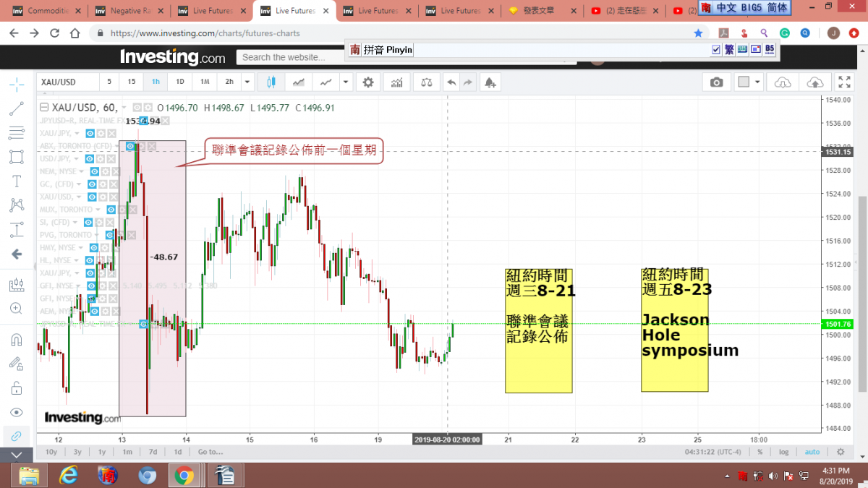
Task: Add an alert with the bell icon
Action: (x=490, y=82)
